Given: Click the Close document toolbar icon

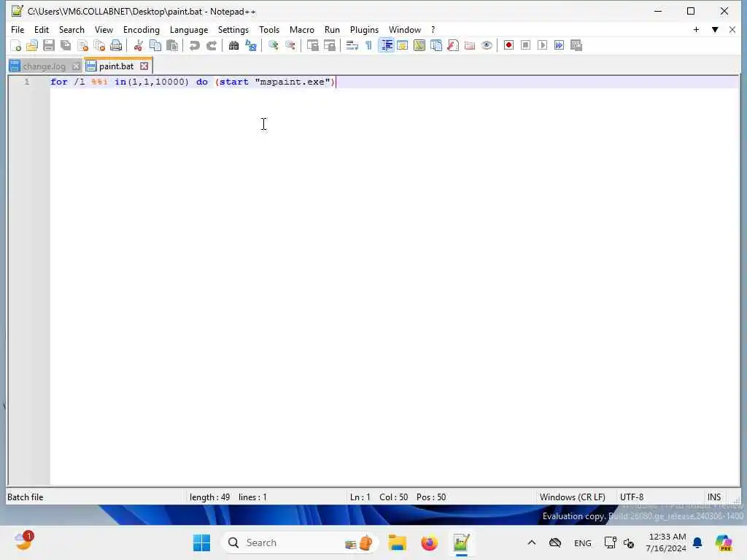Looking at the screenshot, I should point(83,46).
